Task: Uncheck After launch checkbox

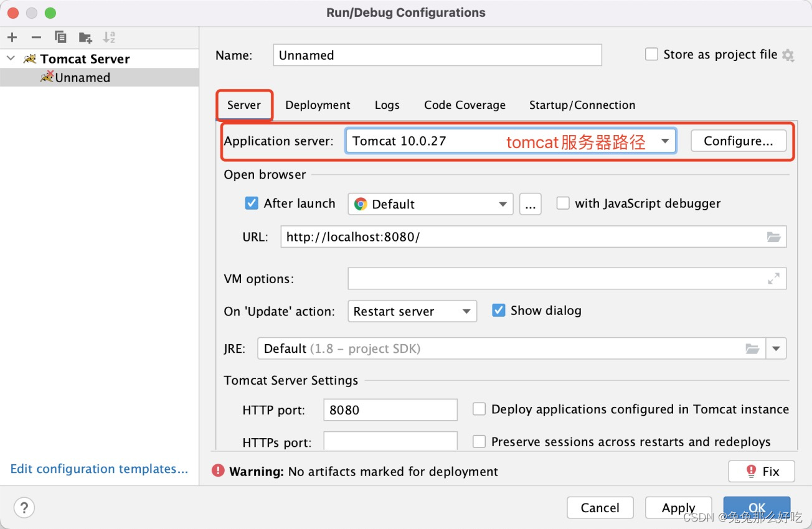Action: pos(252,204)
